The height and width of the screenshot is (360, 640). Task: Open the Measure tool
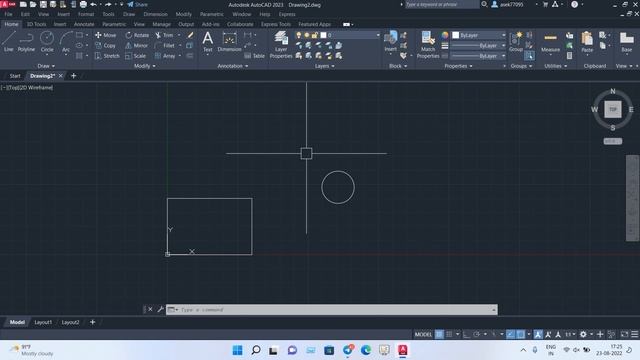tap(550, 42)
